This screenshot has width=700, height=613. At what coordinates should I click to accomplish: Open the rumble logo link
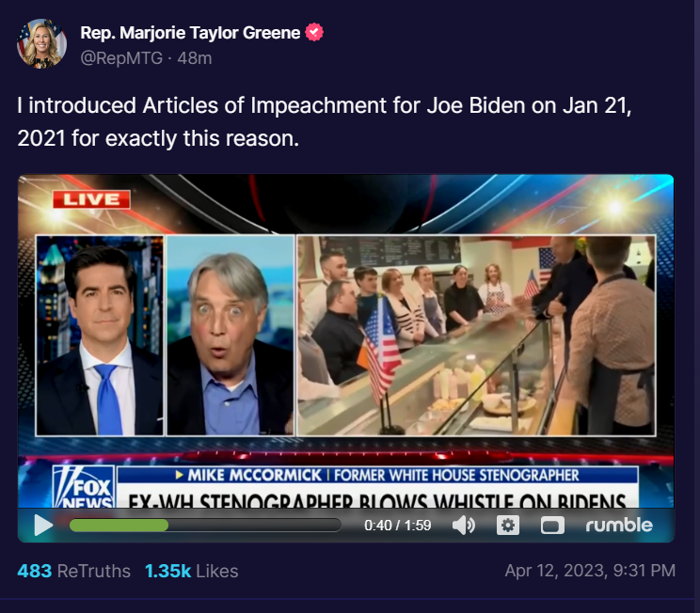click(x=619, y=525)
